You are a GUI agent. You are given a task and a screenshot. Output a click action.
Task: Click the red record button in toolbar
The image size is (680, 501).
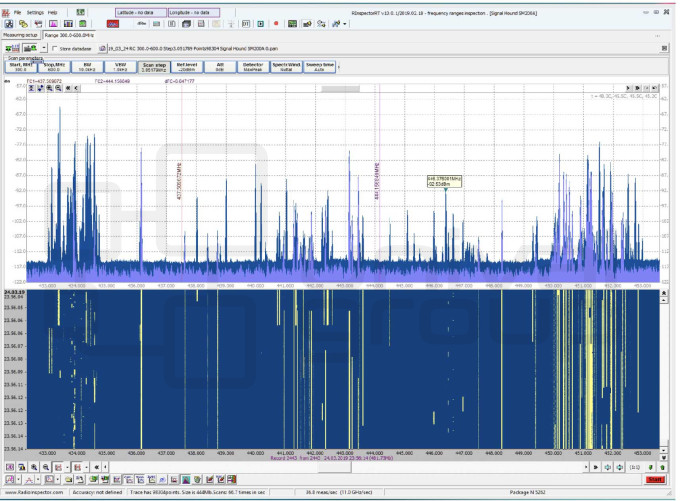click(275, 22)
